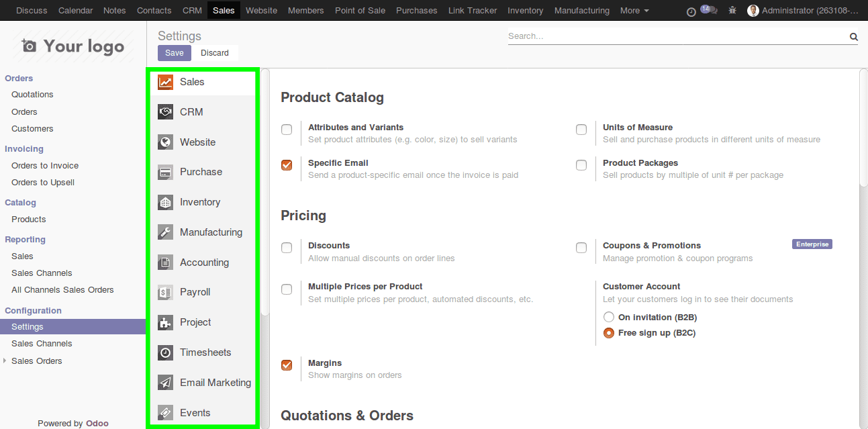Discard the settings changes
This screenshot has height=429, width=868.
point(215,53)
